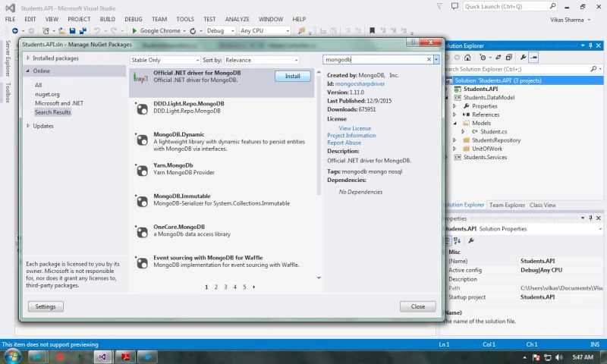
Task: Toggle Preview Selected Items in Solution Explorer
Action: tap(534, 57)
